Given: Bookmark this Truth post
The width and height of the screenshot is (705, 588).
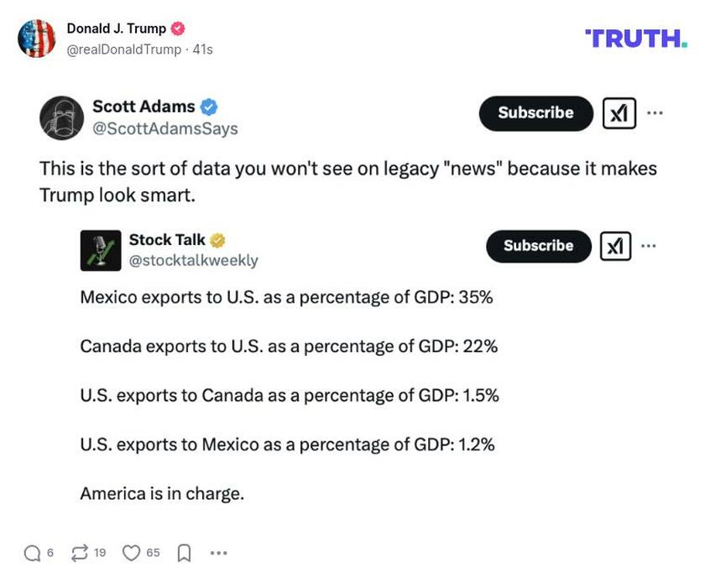Looking at the screenshot, I should coord(181,553).
